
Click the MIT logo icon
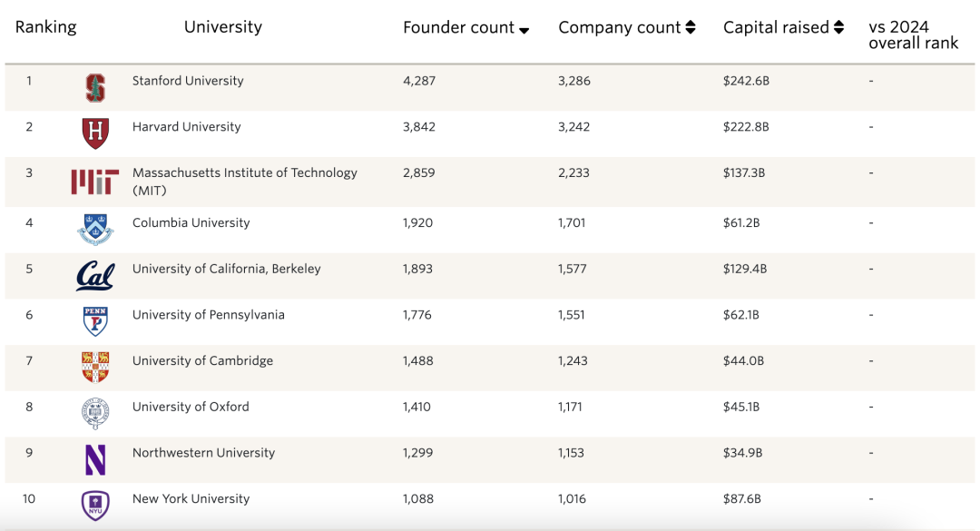coord(95,182)
